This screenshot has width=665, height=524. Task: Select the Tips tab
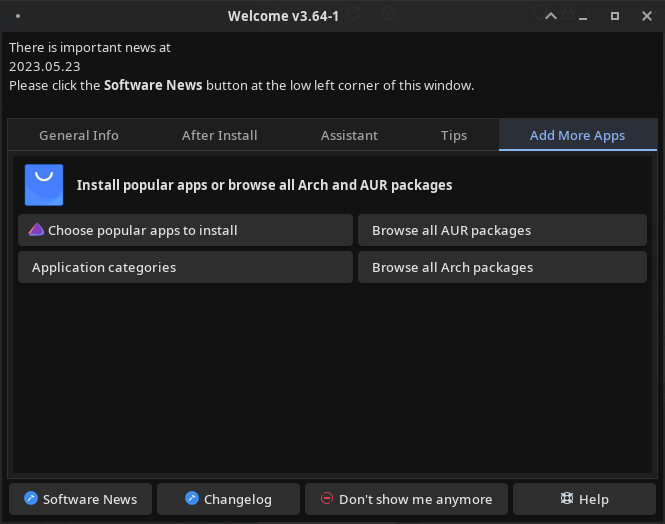(454, 136)
